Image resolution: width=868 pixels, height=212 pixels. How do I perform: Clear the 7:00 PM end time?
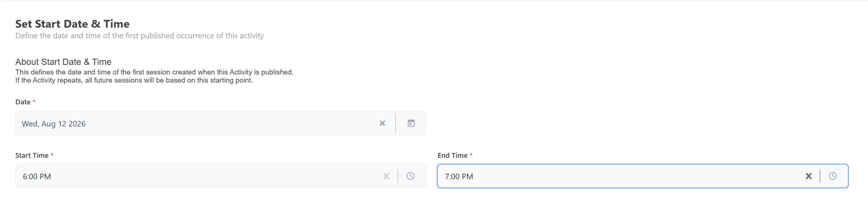coord(809,176)
